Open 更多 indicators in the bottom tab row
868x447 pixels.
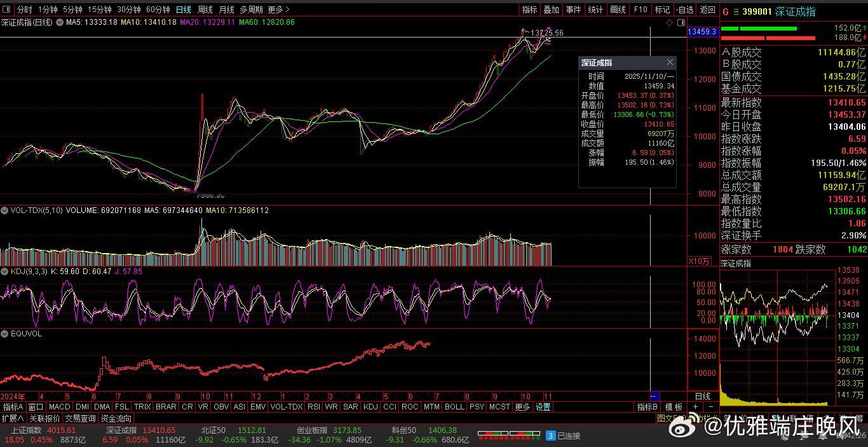point(522,407)
